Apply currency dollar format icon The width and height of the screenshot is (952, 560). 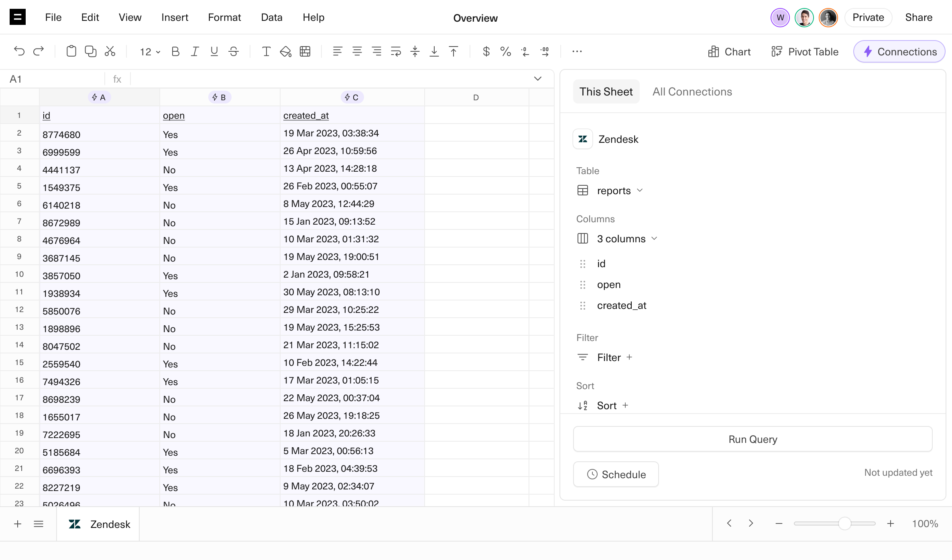[x=486, y=51]
